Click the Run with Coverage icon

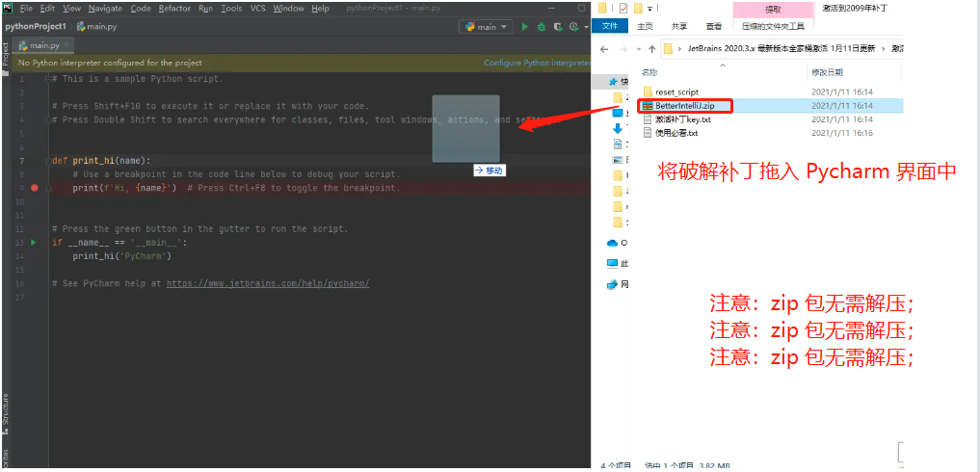557,27
